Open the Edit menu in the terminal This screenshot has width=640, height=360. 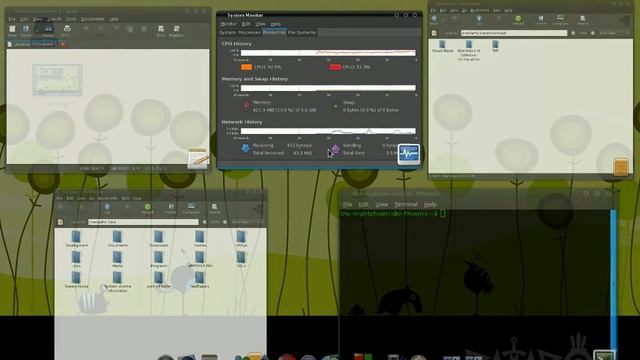pos(363,204)
